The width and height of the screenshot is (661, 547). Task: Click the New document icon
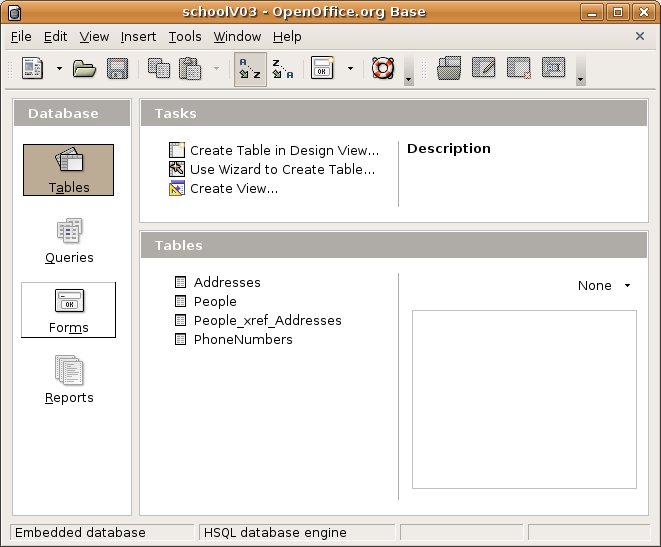coord(33,68)
